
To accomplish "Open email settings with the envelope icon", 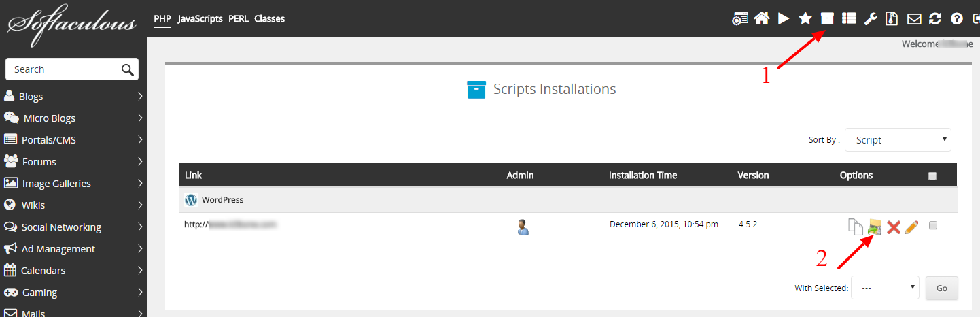I will pyautogui.click(x=915, y=19).
